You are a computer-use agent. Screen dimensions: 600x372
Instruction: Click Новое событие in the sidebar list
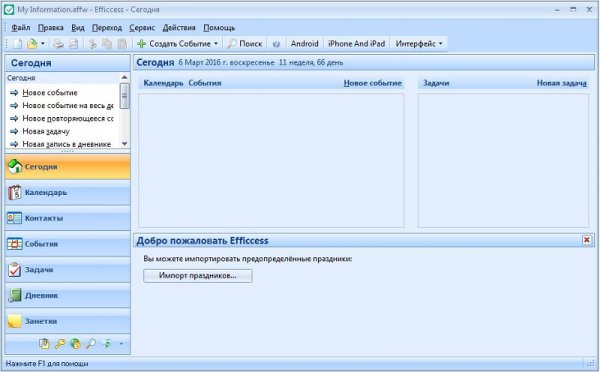click(x=49, y=93)
